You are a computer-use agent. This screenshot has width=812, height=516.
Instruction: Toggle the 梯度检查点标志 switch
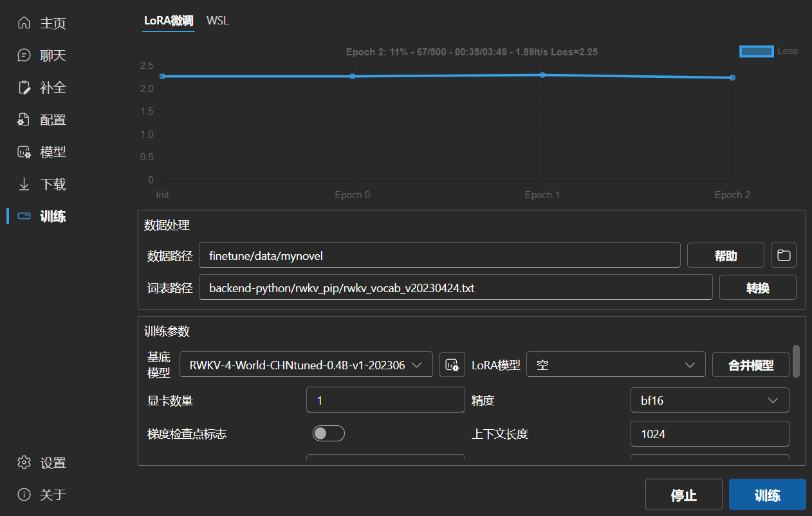329,434
